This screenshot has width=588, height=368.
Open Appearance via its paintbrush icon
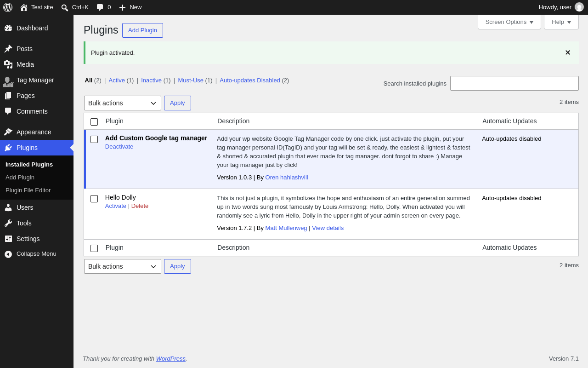[8, 132]
